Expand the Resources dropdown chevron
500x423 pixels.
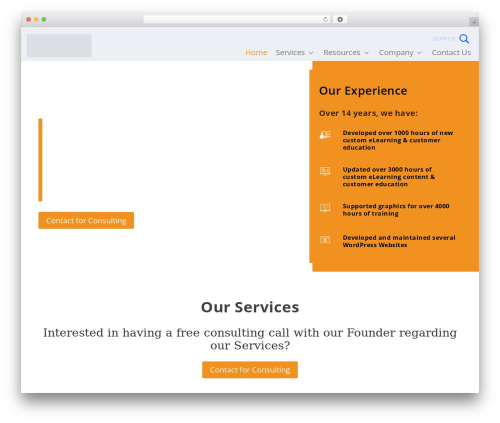pos(366,53)
